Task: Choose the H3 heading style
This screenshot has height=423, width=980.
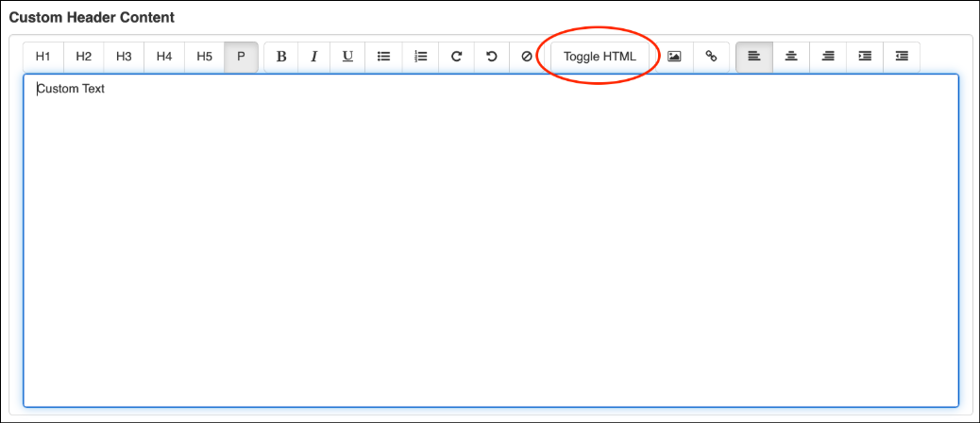Action: click(x=124, y=57)
